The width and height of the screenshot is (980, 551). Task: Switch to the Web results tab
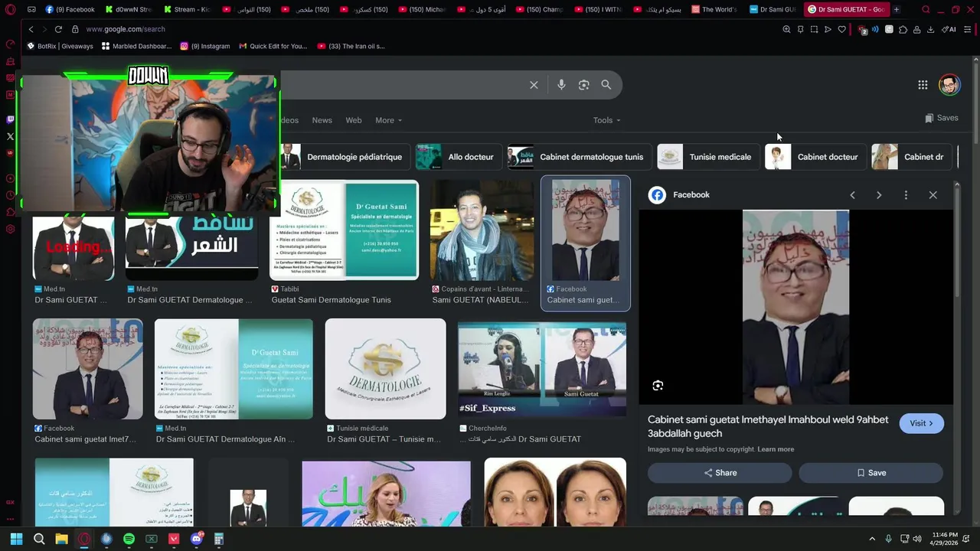click(353, 120)
